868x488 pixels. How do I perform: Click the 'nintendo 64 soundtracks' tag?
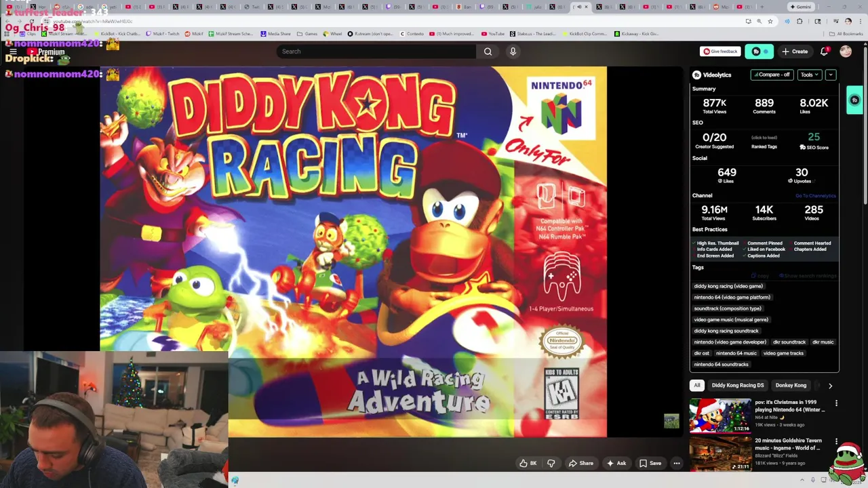[x=721, y=365]
